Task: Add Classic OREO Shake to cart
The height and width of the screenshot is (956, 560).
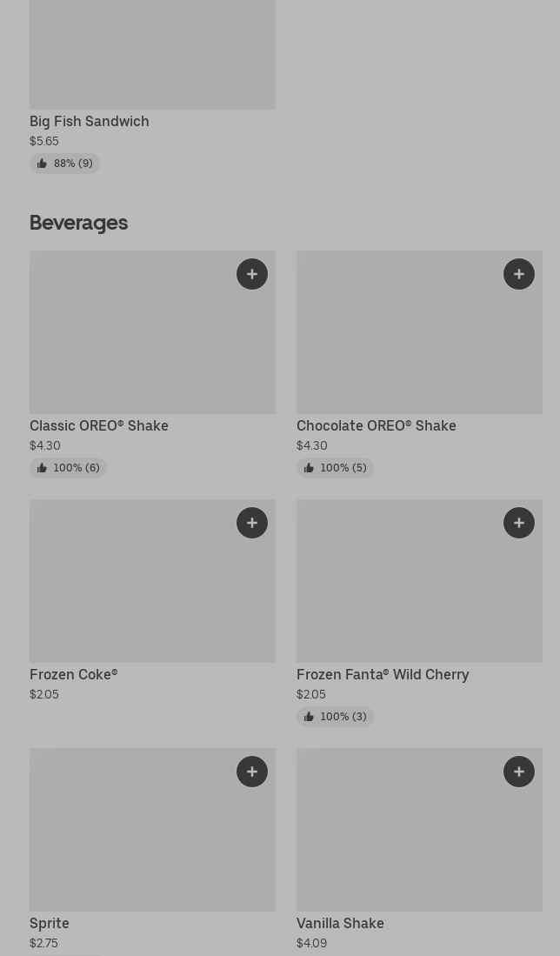Action: pos(252,274)
